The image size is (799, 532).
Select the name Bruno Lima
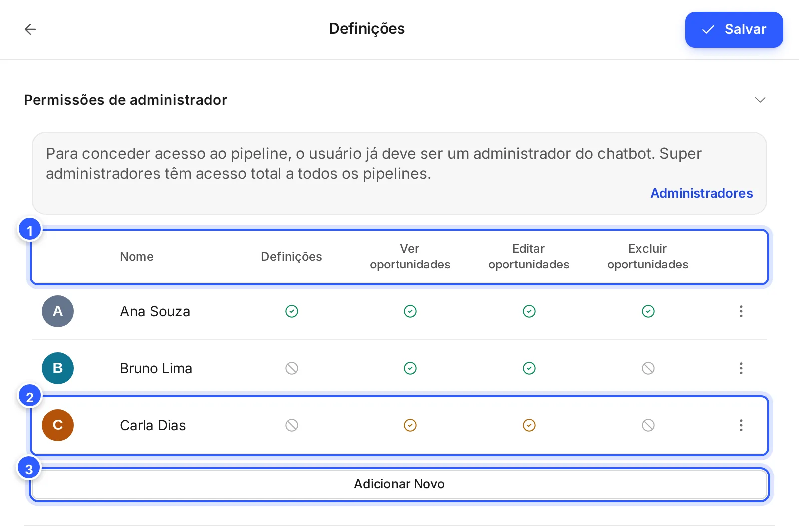pos(156,368)
